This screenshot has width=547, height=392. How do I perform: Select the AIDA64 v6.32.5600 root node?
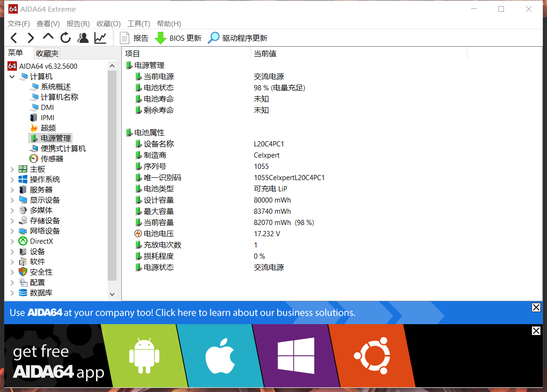tap(43, 66)
